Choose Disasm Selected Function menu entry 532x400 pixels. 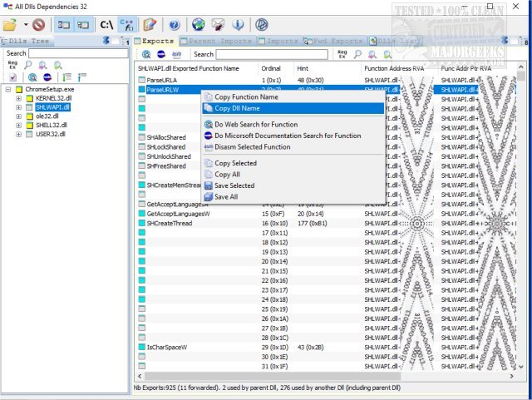[252, 146]
